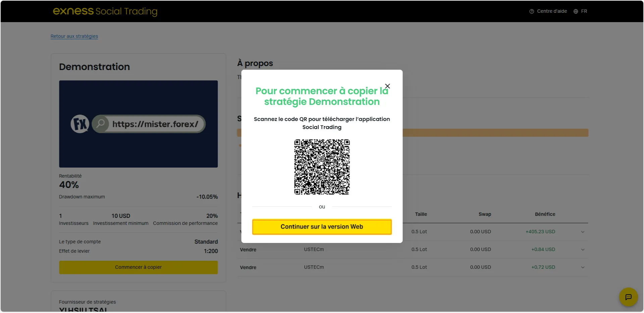644x313 pixels.
Task: Close the copy strategy popup
Action: point(387,86)
